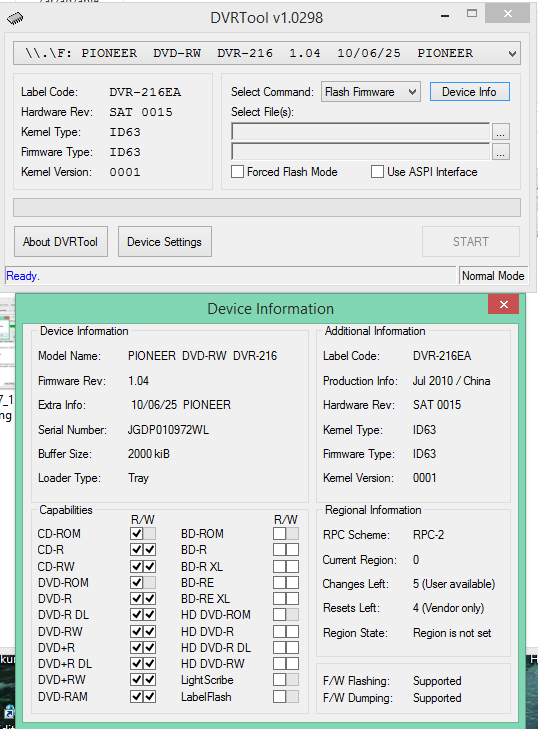Open the Select Command dropdown
The width and height of the screenshot is (538, 729).
pyautogui.click(x=370, y=92)
